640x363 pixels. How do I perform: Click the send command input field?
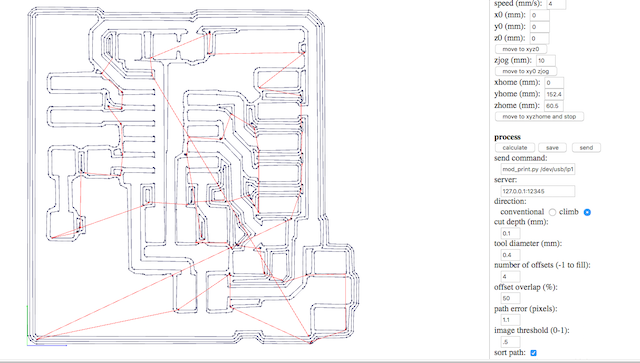click(x=538, y=169)
